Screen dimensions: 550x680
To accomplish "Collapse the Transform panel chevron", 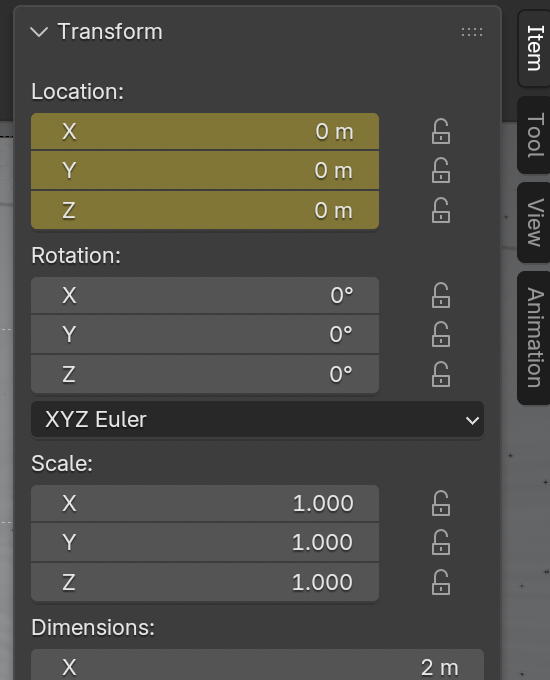I will 39,32.
